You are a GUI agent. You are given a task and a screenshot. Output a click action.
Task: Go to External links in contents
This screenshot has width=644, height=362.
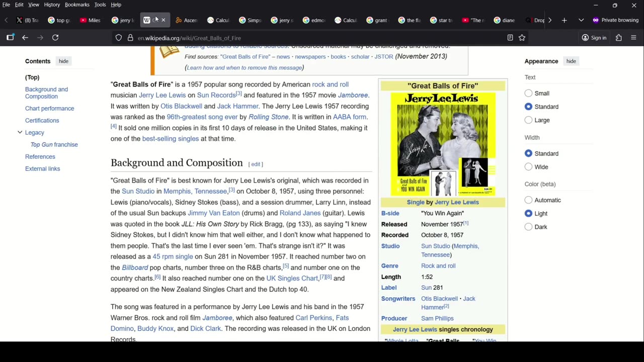click(x=42, y=169)
